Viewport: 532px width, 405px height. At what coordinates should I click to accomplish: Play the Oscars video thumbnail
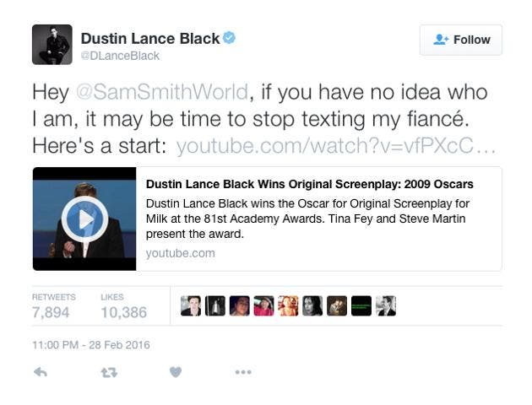click(84, 219)
